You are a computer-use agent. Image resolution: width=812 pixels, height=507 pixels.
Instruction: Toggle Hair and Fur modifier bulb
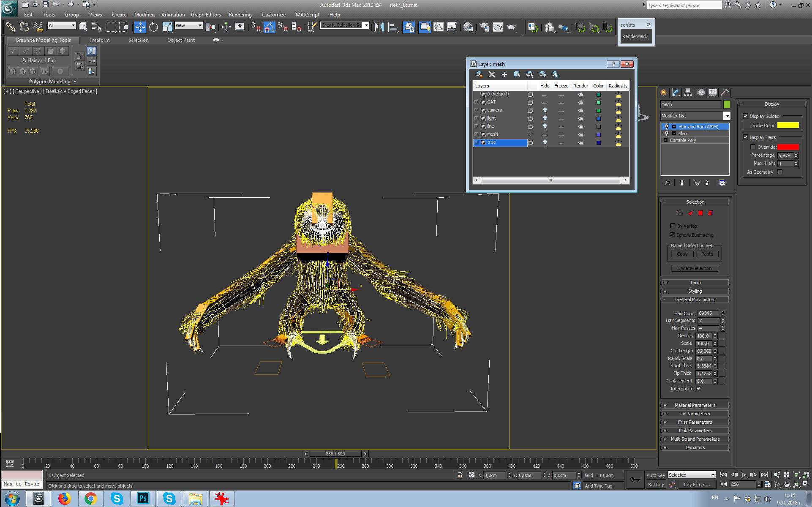point(667,127)
